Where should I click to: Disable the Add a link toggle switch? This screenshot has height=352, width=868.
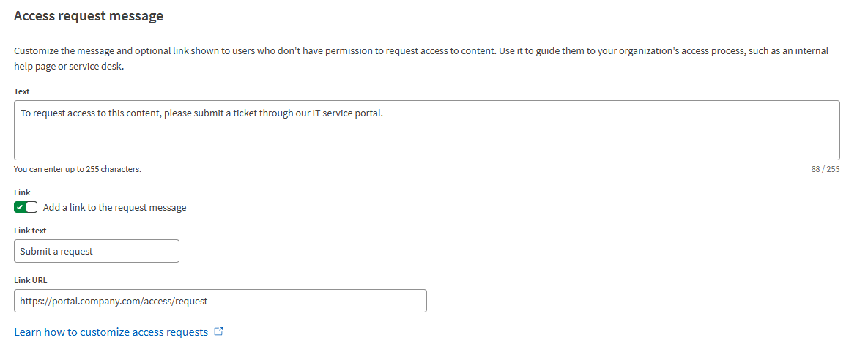(26, 207)
